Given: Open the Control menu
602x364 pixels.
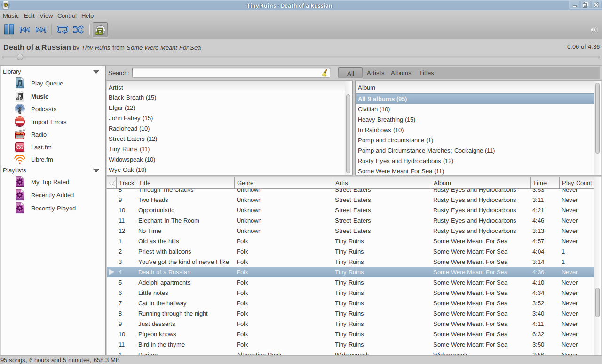Looking at the screenshot, I should pos(67,16).
